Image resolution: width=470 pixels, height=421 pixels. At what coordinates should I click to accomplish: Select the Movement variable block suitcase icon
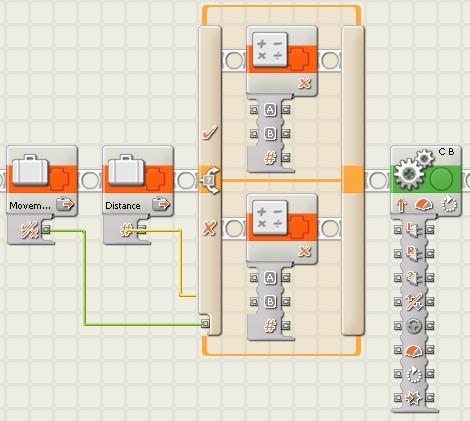point(31,170)
